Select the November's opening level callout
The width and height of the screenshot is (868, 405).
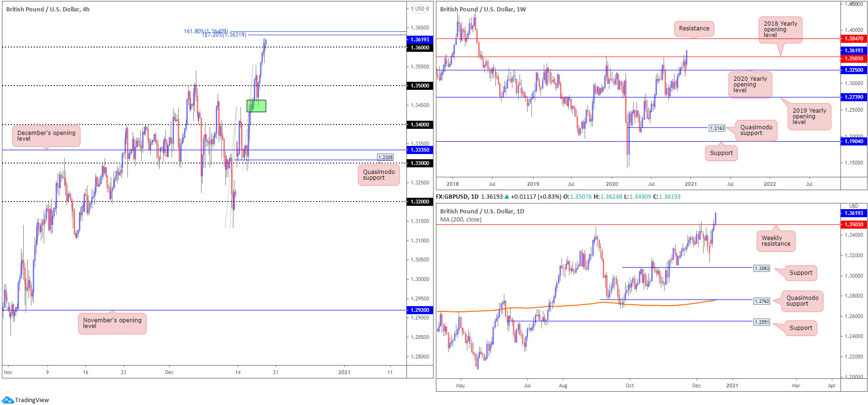pos(112,323)
